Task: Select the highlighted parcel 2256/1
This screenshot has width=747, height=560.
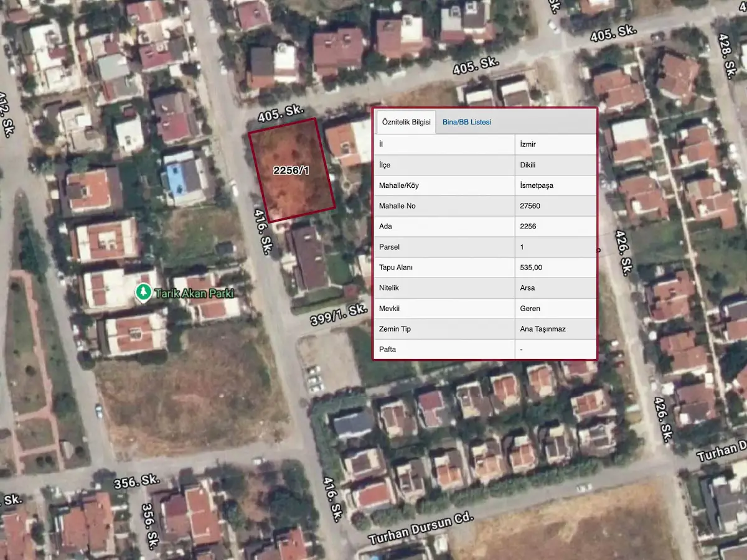Action: (x=291, y=169)
